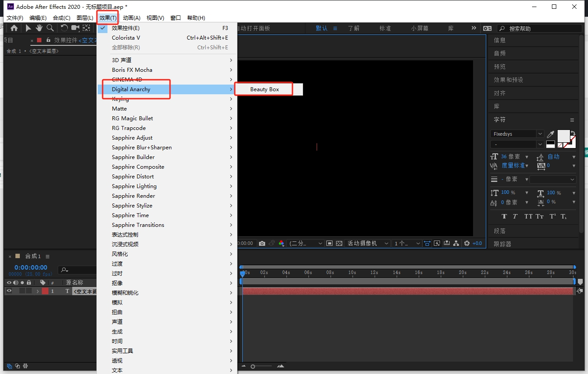Select the Rotation tool
Image resolution: width=588 pixels, height=374 pixels.
click(64, 28)
